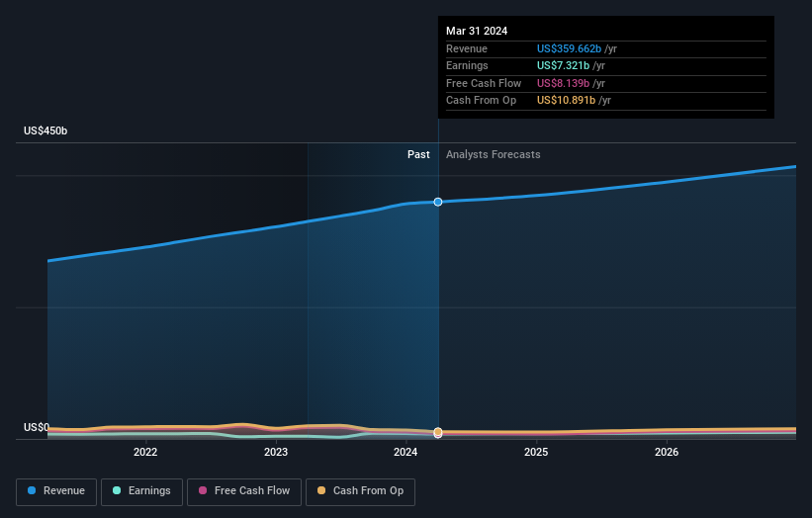Click the 2024 x-axis label
Image resolution: width=812 pixels, height=518 pixels.
406,452
